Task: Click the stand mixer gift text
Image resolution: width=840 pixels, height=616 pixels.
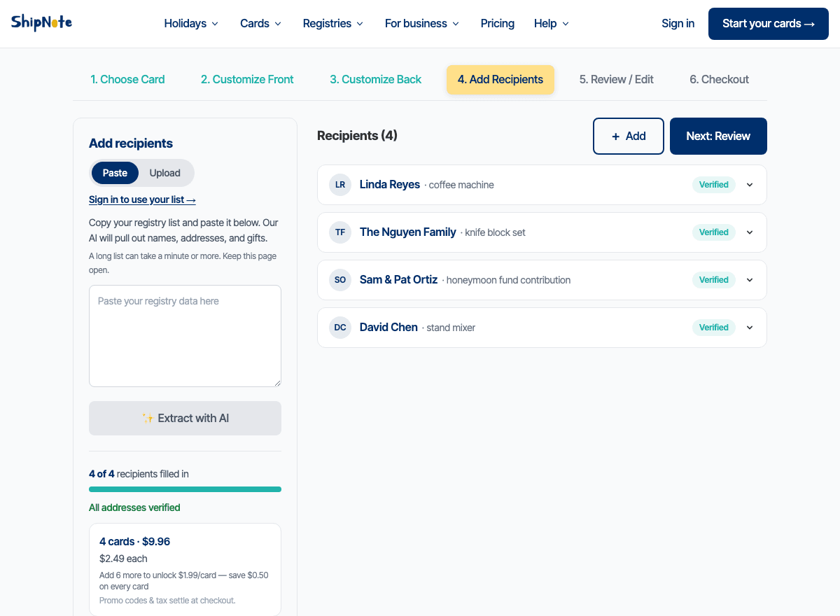Action: [x=451, y=328]
